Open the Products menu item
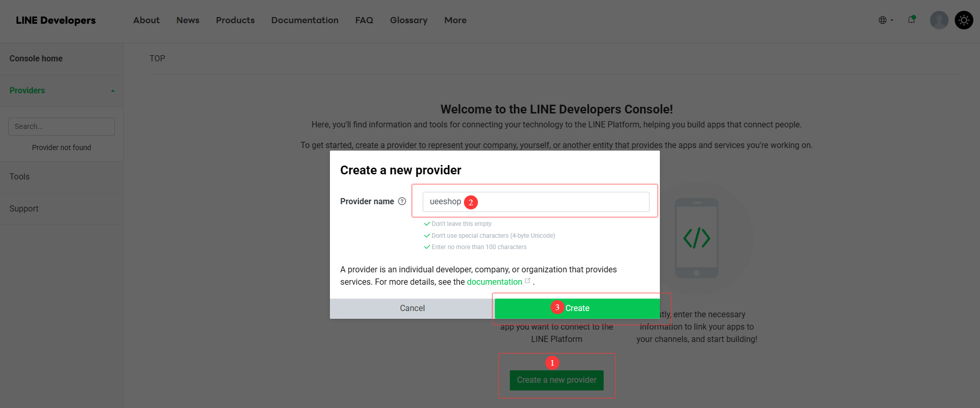 tap(235, 20)
